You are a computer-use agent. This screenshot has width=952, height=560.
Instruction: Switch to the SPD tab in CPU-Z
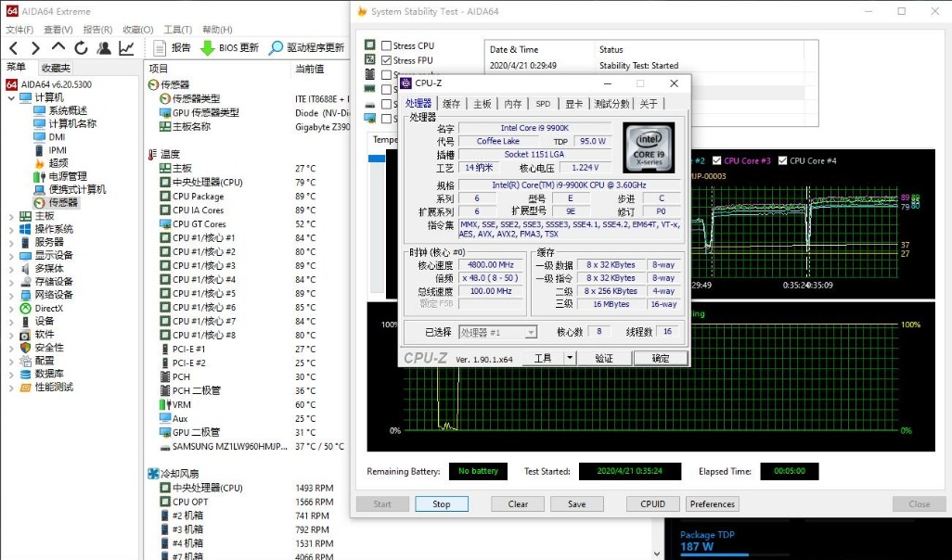(x=543, y=104)
